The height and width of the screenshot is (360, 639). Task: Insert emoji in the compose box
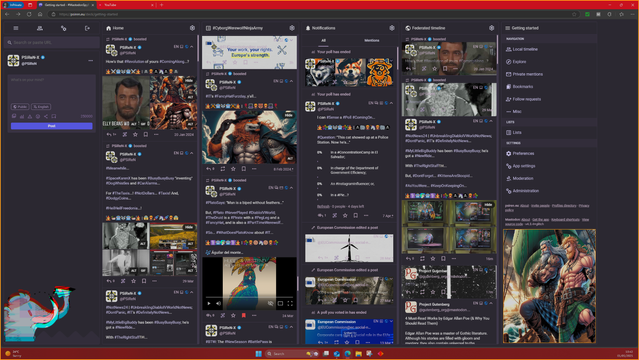click(x=38, y=116)
